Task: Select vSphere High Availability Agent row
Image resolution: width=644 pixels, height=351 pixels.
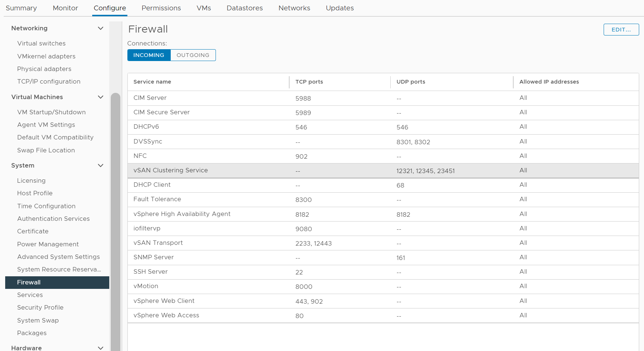Action: 383,214
